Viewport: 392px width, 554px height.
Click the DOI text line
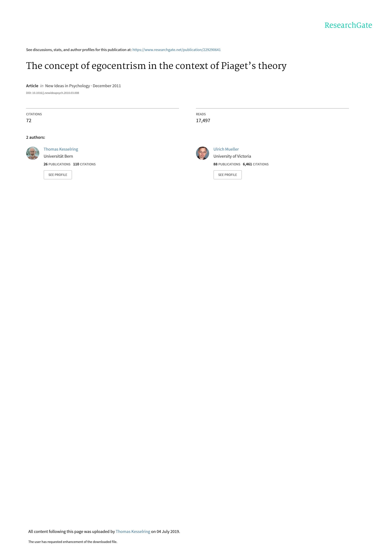point(52,93)
